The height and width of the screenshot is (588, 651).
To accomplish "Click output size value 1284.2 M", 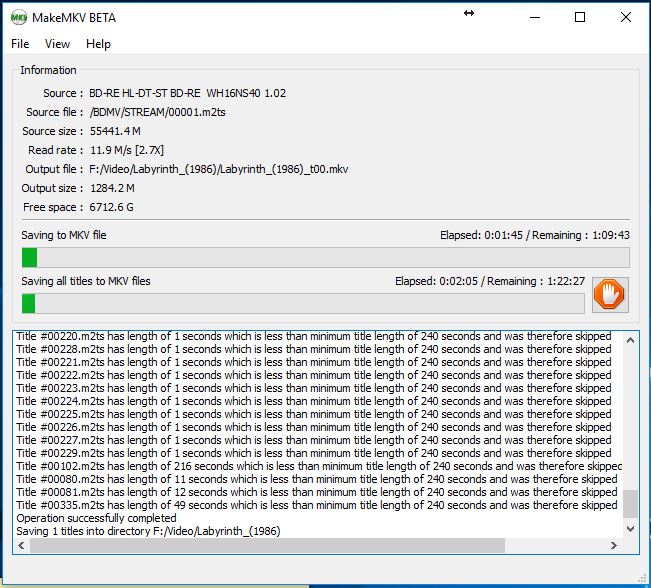I will click(112, 188).
